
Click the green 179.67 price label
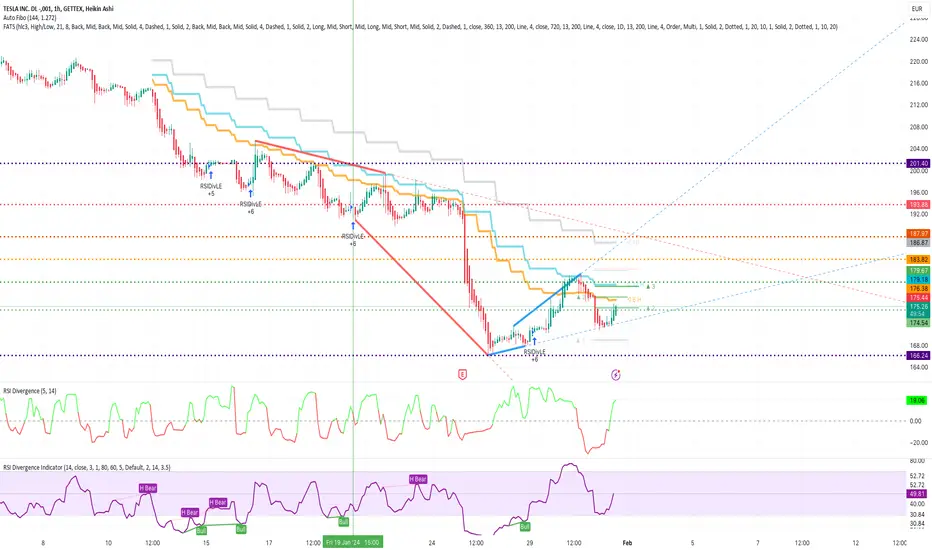(x=918, y=271)
